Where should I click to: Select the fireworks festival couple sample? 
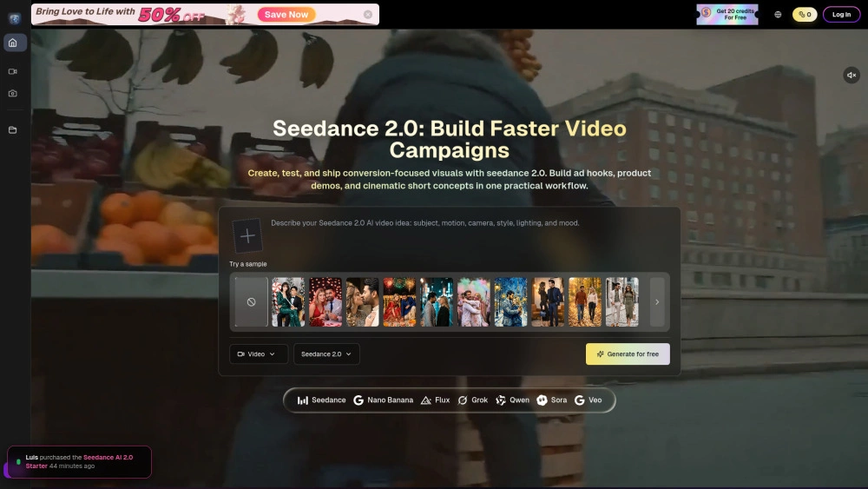point(399,301)
